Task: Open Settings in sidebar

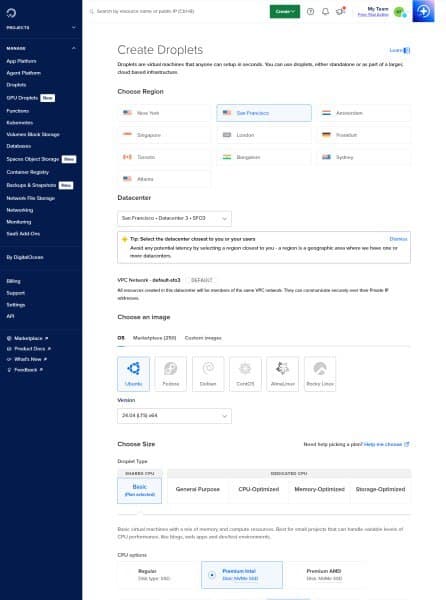Action: point(16,305)
